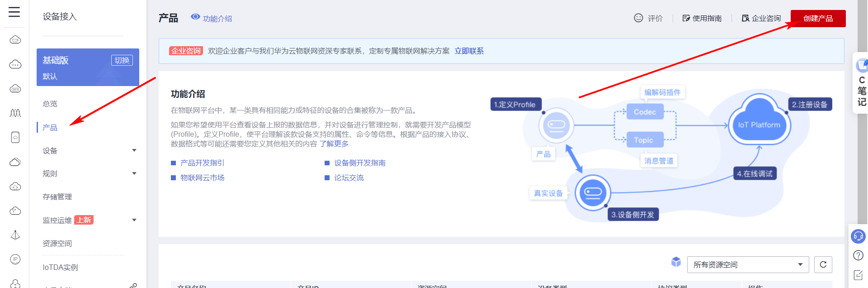
Task: Open IoTDA实例 in the sidebar
Action: point(60,267)
